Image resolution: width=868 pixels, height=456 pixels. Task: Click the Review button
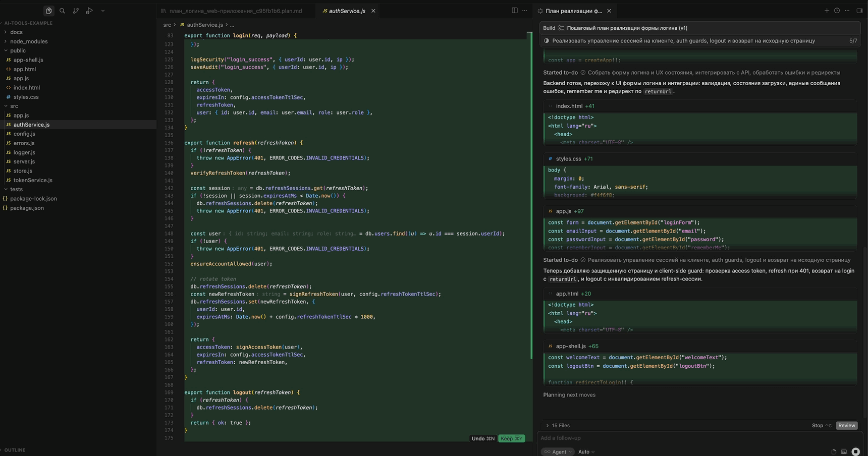click(x=847, y=426)
